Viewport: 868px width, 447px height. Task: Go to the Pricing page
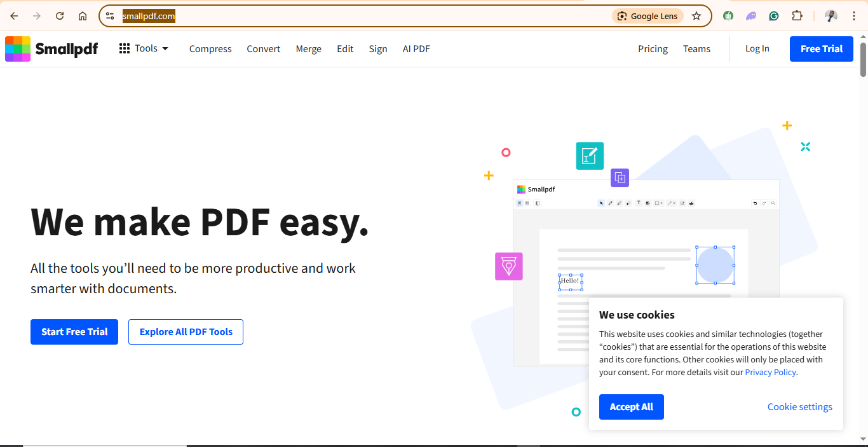[x=653, y=49]
